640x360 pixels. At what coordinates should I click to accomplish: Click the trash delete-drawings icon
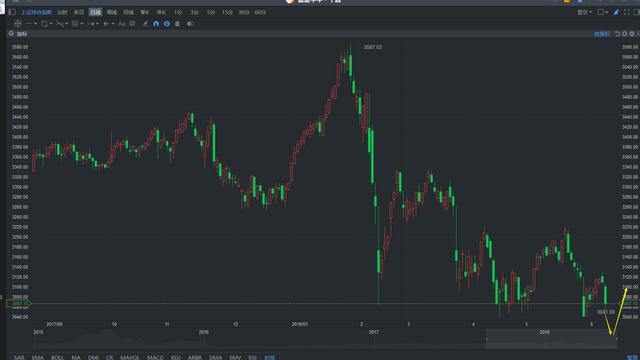[177, 24]
